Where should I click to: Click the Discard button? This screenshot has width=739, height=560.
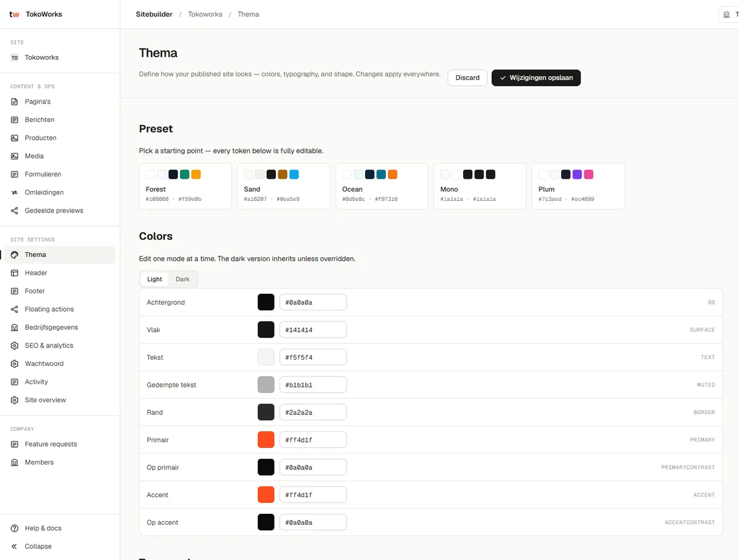tap(467, 78)
